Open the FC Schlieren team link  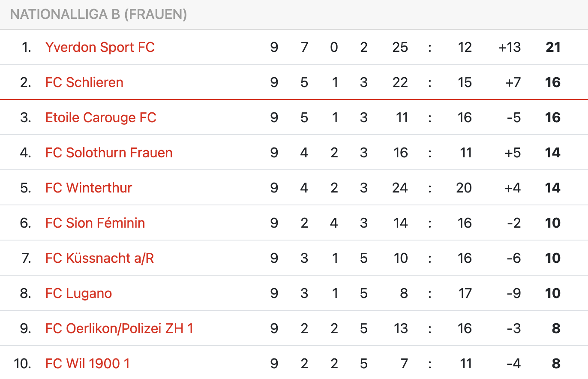tap(84, 82)
